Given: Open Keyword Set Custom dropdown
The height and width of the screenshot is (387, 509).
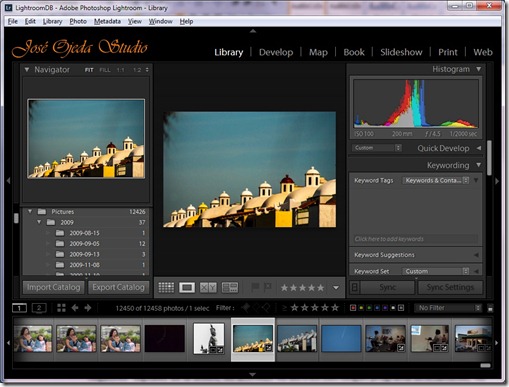Looking at the screenshot, I should coord(436,271).
